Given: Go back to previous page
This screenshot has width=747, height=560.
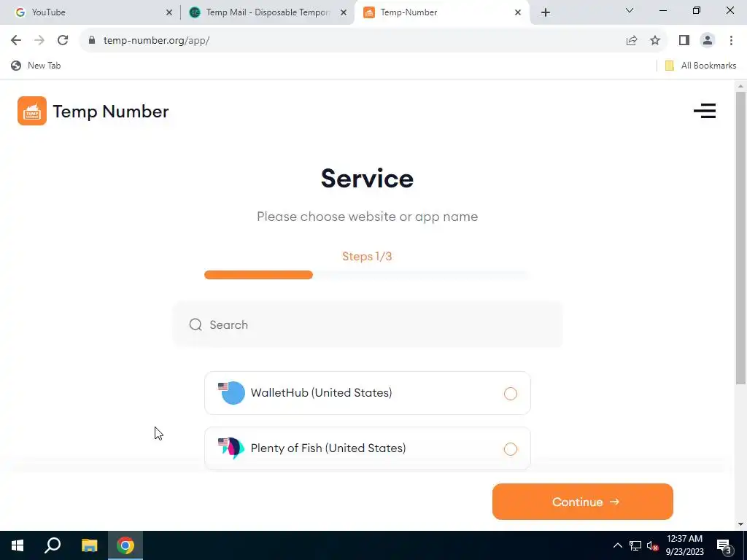Looking at the screenshot, I should pos(16,41).
